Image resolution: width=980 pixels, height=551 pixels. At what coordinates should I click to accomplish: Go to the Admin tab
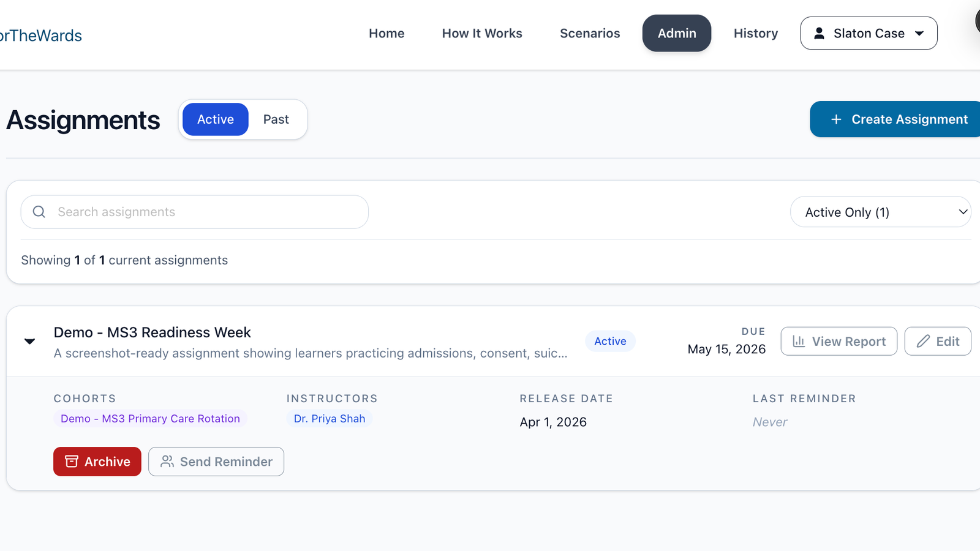pyautogui.click(x=676, y=33)
